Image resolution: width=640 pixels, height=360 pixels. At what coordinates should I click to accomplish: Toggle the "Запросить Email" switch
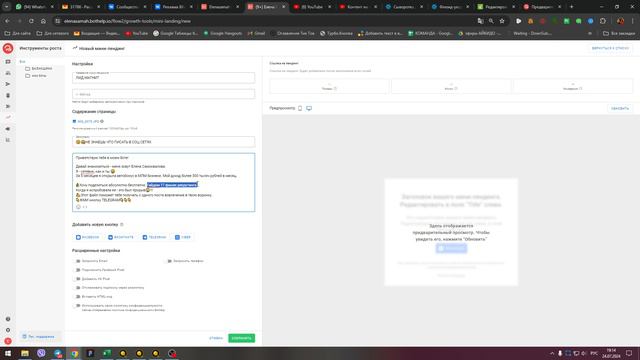point(77,261)
